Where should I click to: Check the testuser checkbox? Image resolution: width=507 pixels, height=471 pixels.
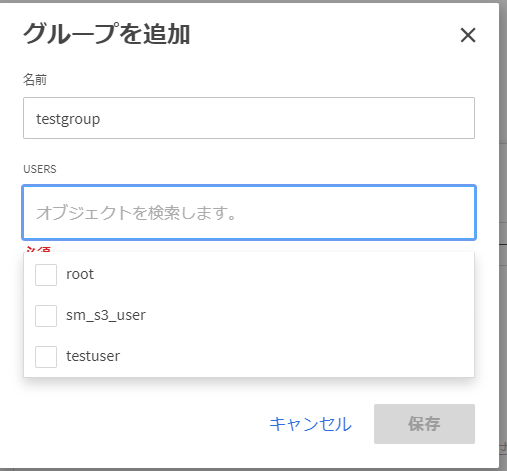click(x=46, y=357)
